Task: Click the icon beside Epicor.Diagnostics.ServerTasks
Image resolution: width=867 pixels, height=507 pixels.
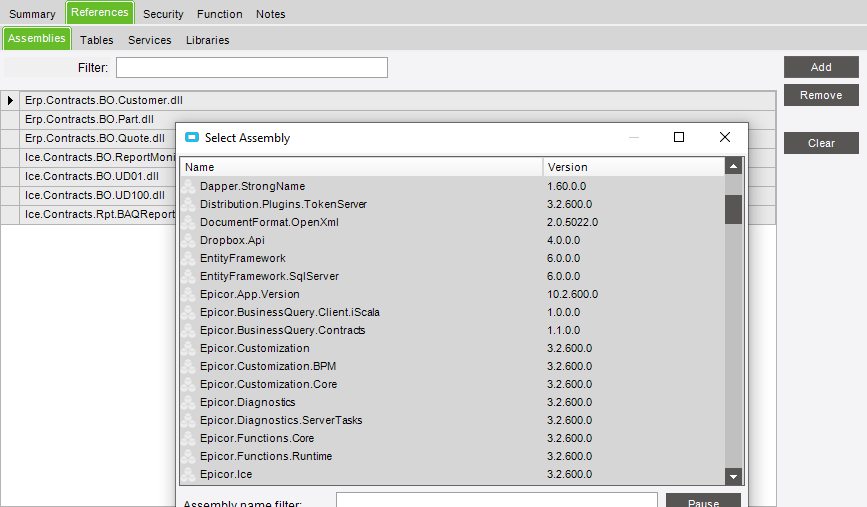Action: coord(189,420)
